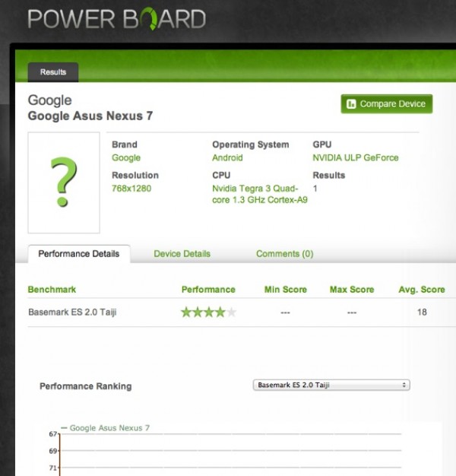Click the chart icon in Compare Device

pos(351,104)
